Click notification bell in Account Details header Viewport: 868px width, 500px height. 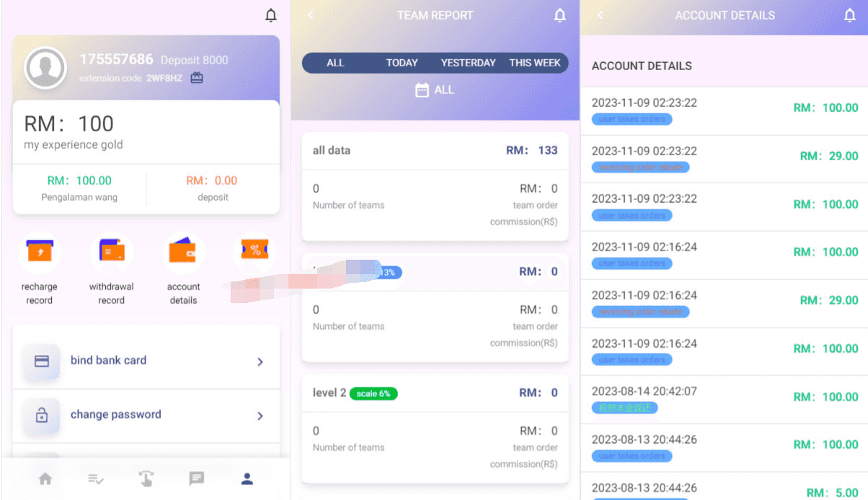coord(850,15)
